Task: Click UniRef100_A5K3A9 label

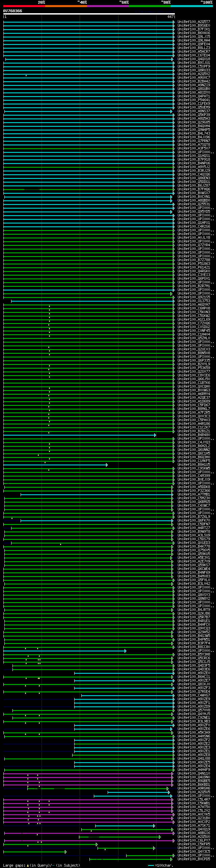Action: tap(194, 733)
